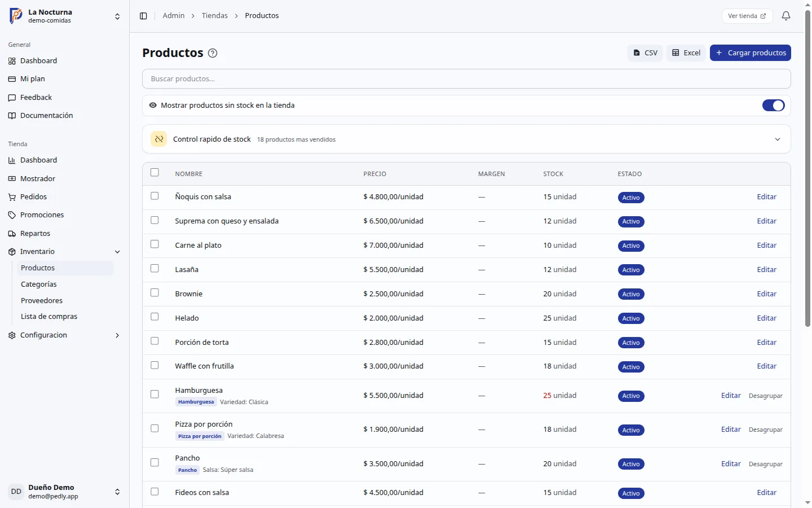The height and width of the screenshot is (508, 812).
Task: Open the La Nocturna store switcher
Action: coord(64,16)
